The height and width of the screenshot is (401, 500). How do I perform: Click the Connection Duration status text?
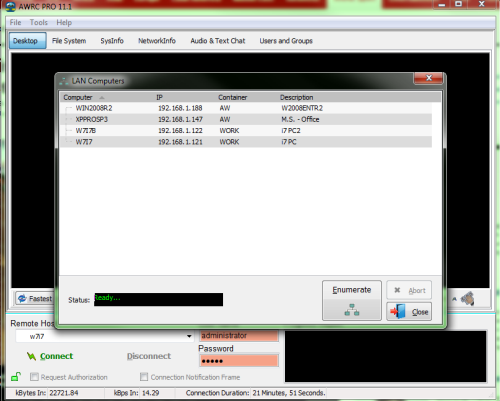[x=255, y=393]
